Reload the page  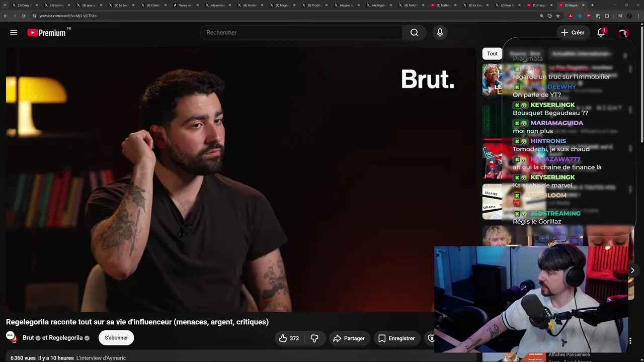(x=23, y=16)
